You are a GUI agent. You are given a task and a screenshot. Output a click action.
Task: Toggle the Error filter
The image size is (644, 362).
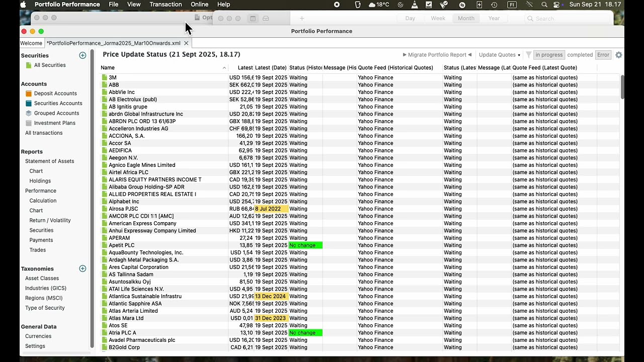603,55
